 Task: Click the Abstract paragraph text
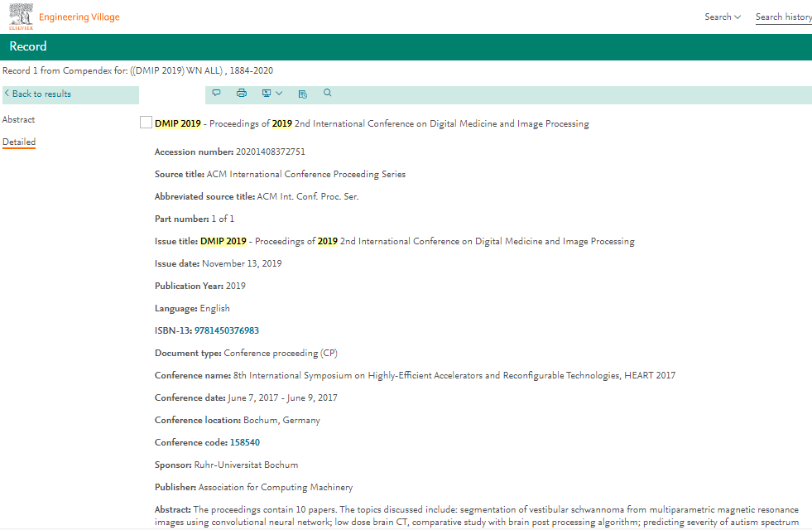pyautogui.click(x=477, y=516)
